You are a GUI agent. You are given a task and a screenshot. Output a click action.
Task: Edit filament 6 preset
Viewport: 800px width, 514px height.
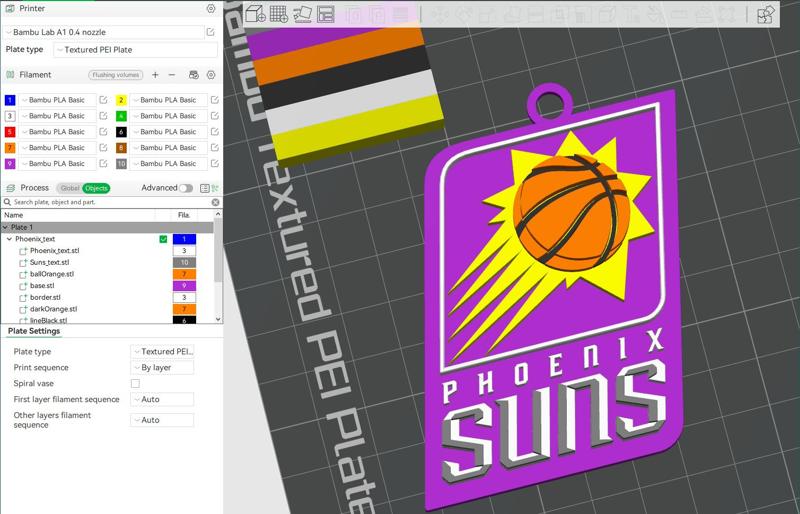tap(215, 132)
